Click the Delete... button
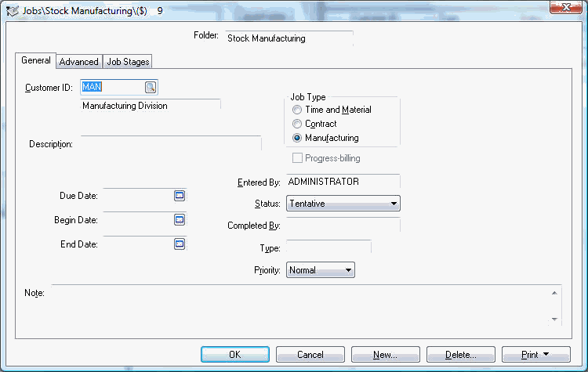The width and height of the screenshot is (588, 372). tap(461, 355)
